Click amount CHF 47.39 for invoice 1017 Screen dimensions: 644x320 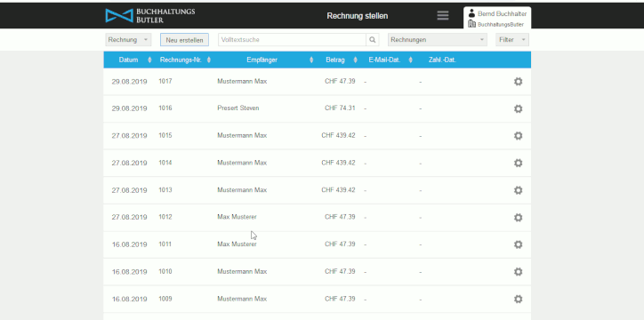[340, 81]
